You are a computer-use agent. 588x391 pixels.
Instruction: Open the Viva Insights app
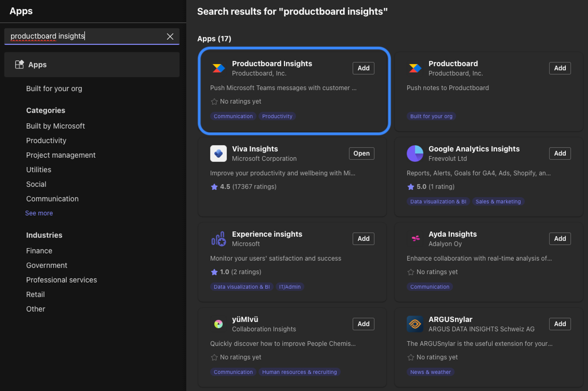pos(361,153)
